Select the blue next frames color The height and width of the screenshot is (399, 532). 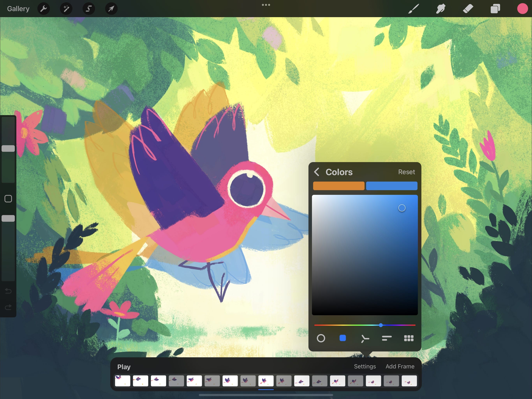coord(392,186)
